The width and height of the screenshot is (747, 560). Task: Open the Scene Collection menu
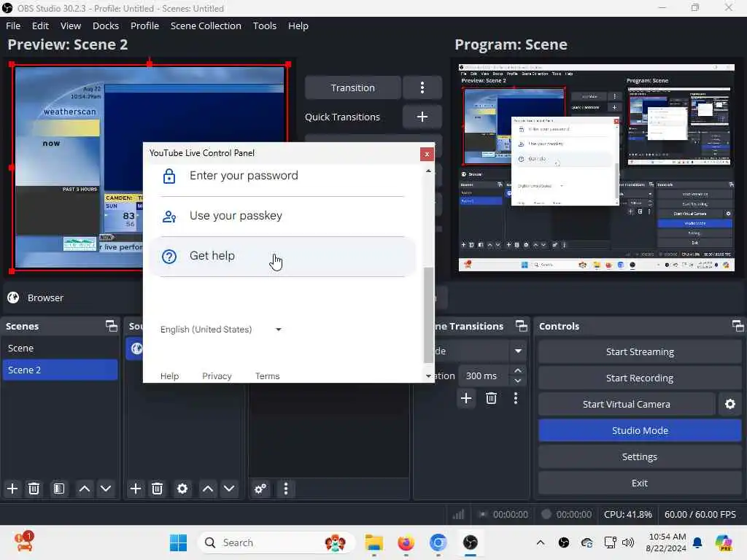206,26
